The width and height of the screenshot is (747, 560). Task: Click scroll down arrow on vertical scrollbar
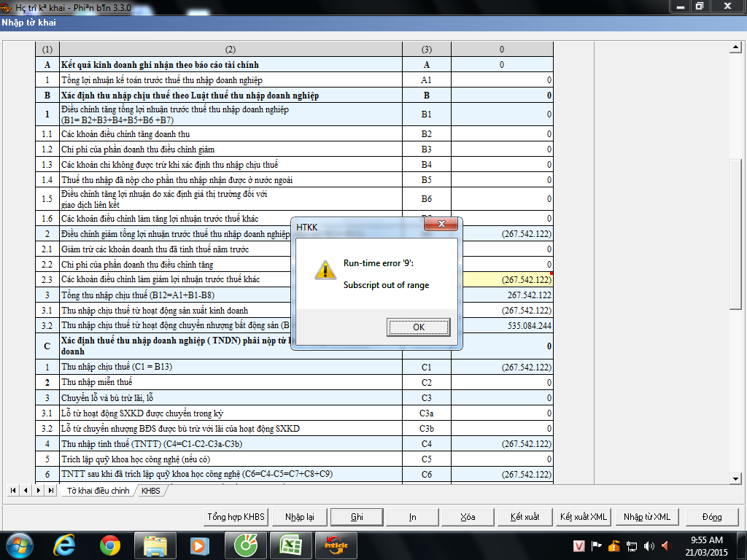(x=736, y=478)
